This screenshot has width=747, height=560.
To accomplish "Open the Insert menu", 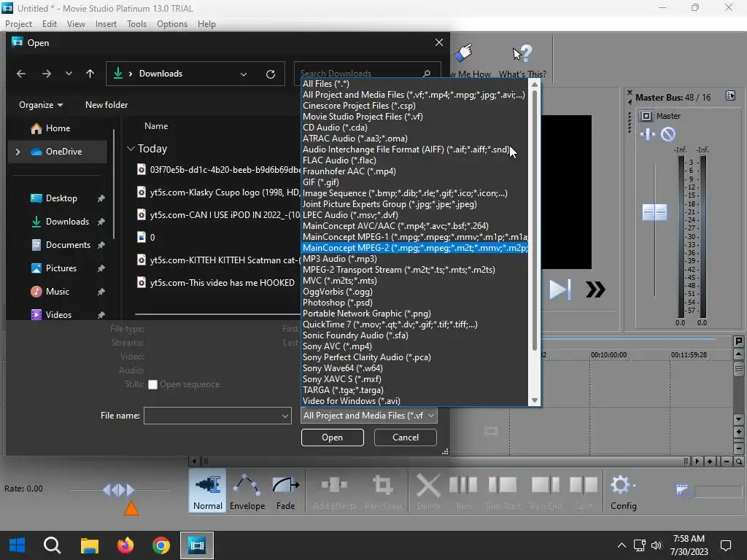I will click(x=106, y=24).
